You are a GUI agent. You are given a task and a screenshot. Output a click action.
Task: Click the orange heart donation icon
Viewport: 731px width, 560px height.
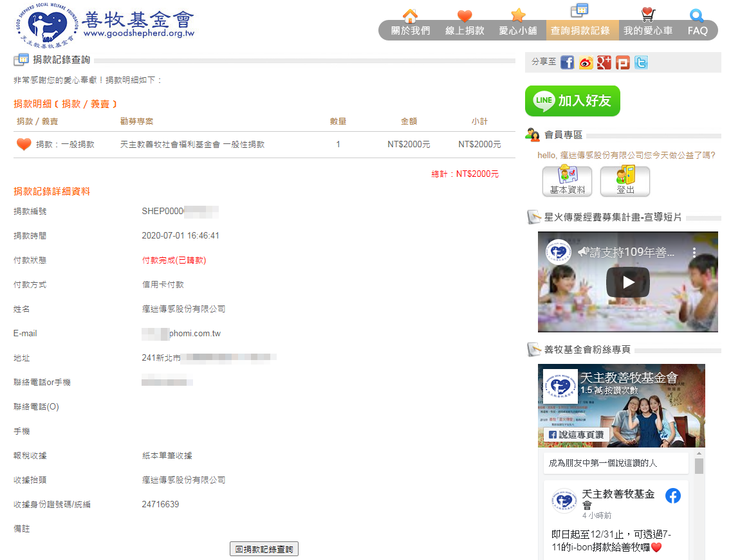click(x=24, y=145)
